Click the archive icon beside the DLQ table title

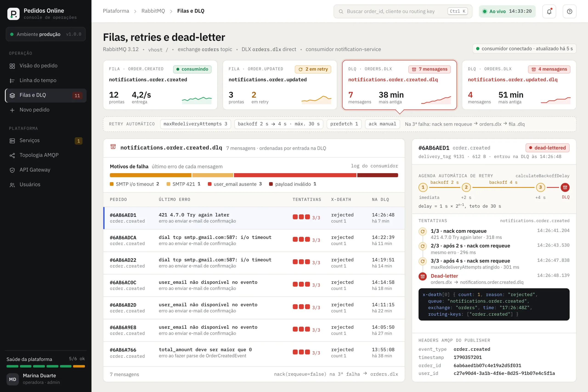[x=113, y=147]
